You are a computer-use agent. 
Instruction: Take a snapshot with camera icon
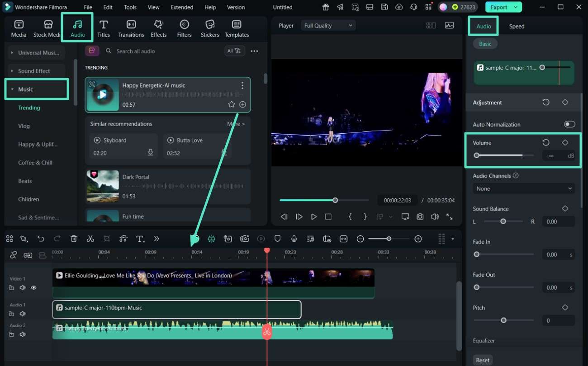420,217
